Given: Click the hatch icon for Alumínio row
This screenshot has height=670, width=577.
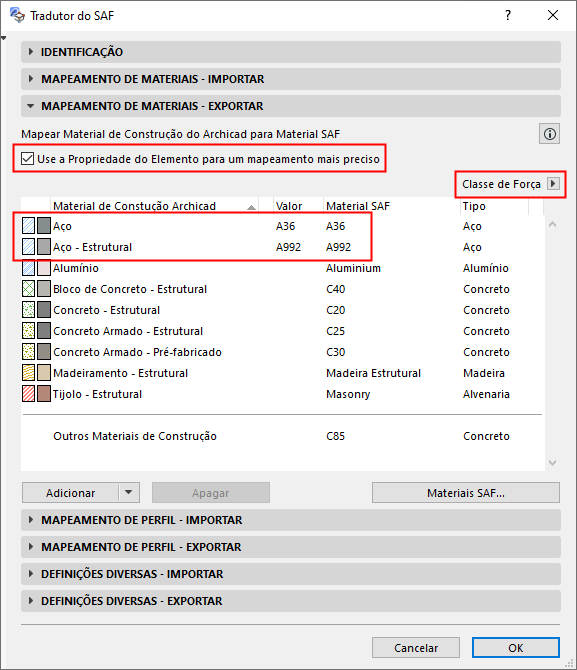Looking at the screenshot, I should tap(29, 267).
